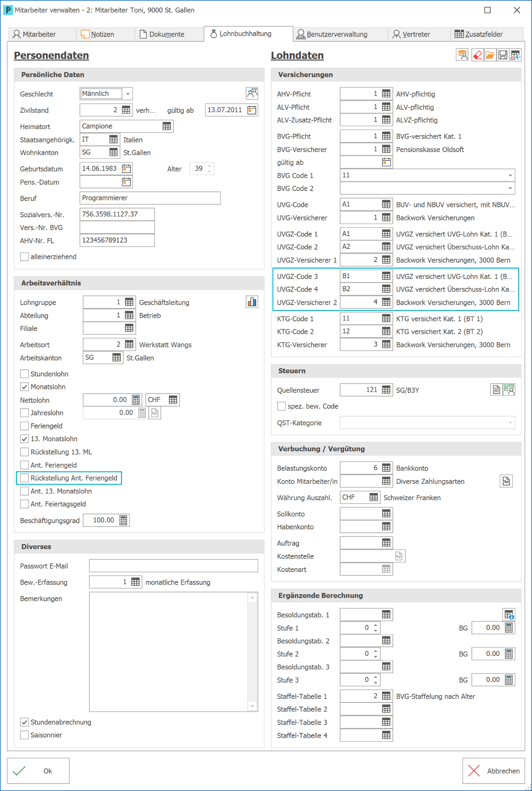Click the Abbrechen button
Screen dimensions: 532x791
pos(494,771)
